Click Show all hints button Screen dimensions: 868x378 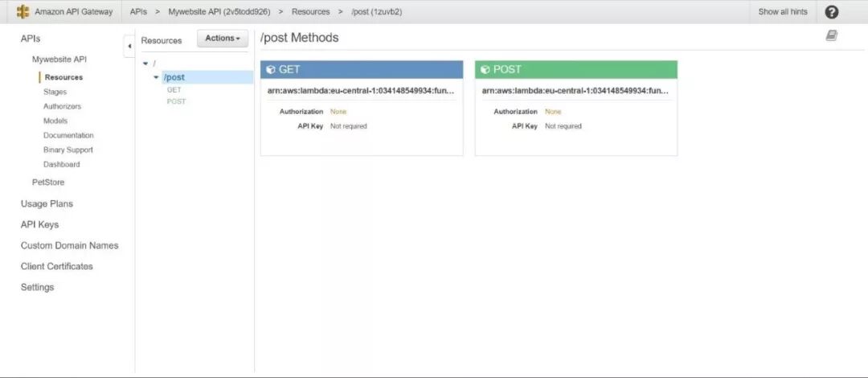[783, 11]
